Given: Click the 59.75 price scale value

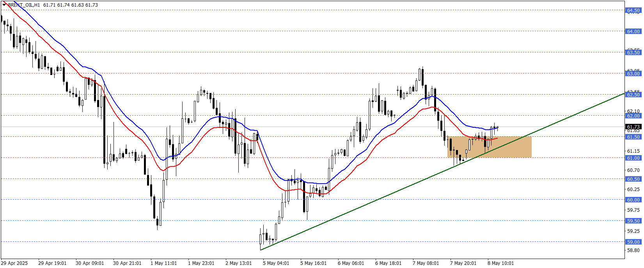Looking at the screenshot, I should click(633, 210).
